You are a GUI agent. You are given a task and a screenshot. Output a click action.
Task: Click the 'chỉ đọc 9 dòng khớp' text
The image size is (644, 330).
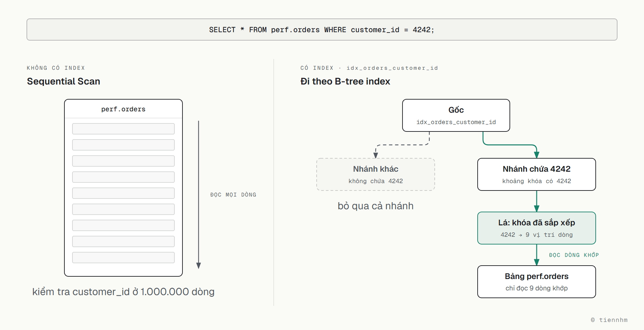click(x=537, y=288)
